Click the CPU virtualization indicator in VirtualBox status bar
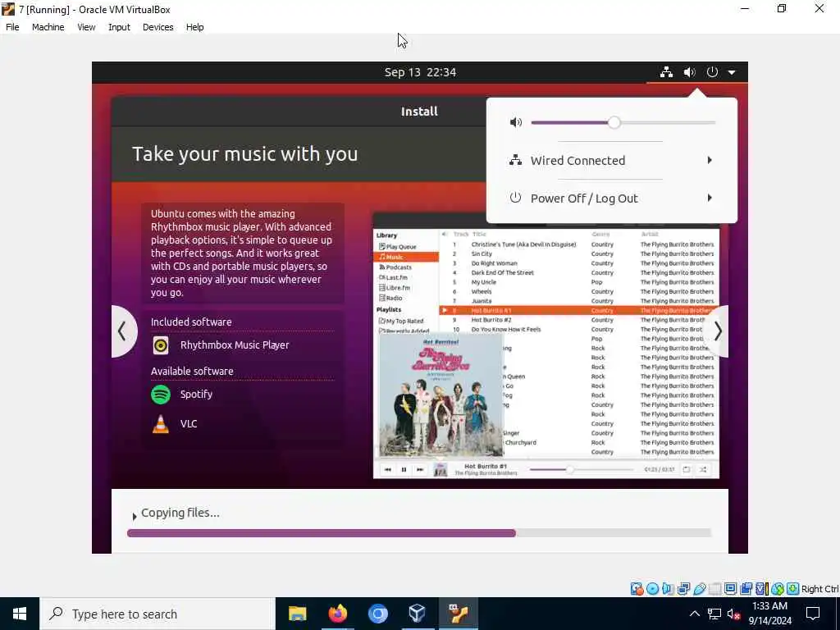 pyautogui.click(x=762, y=589)
